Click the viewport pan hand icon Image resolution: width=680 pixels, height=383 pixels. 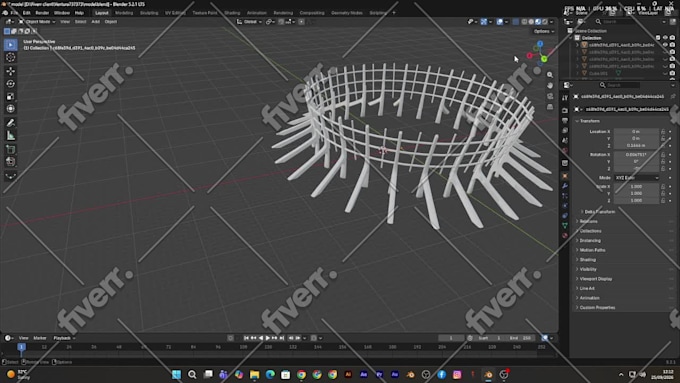(550, 85)
